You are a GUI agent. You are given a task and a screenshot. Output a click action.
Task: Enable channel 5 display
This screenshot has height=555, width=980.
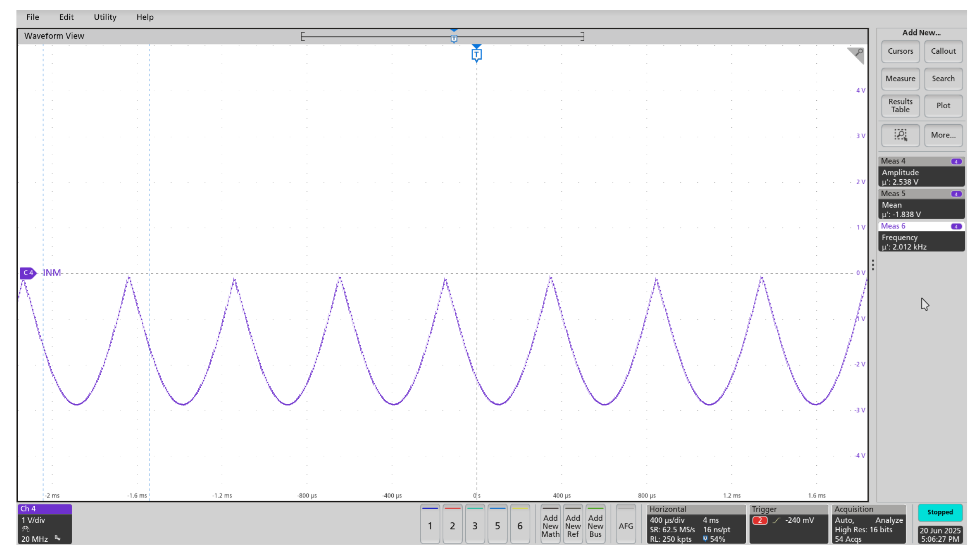[x=497, y=525]
